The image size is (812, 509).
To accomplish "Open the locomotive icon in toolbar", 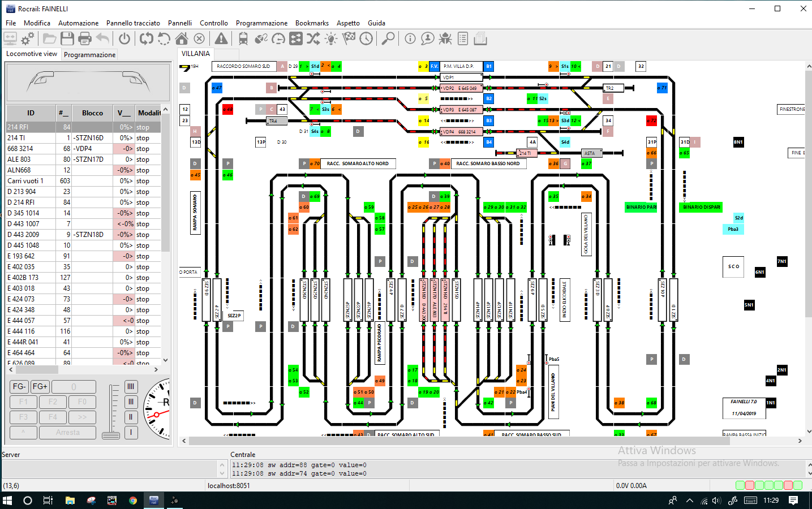I will click(x=243, y=38).
